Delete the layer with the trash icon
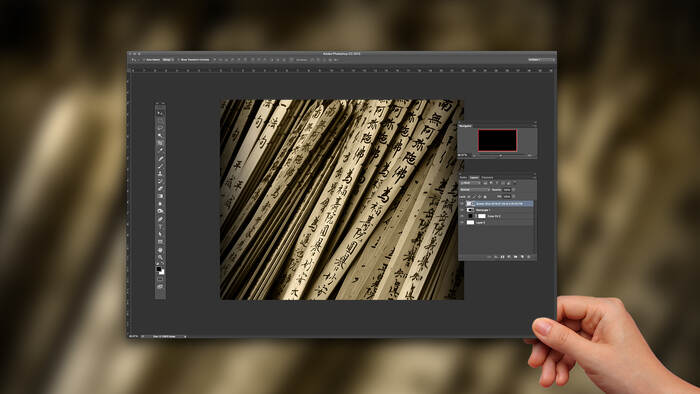 tap(529, 257)
